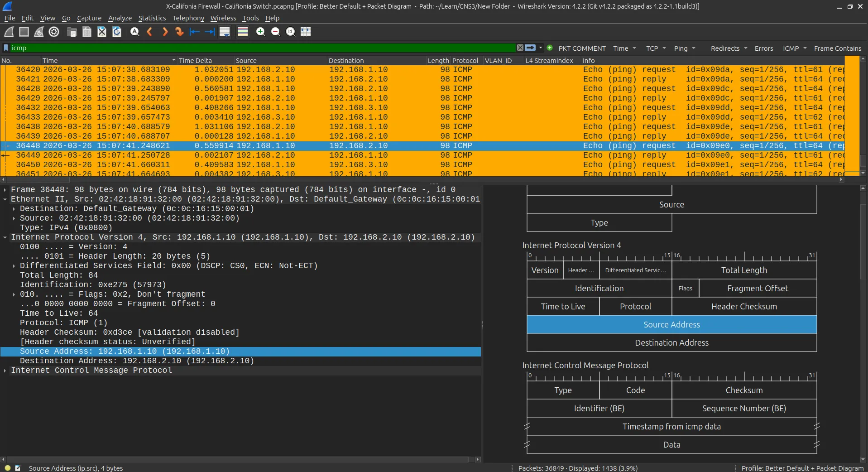
Task: Expand the Frame 36448 tree node
Action: (x=5, y=190)
